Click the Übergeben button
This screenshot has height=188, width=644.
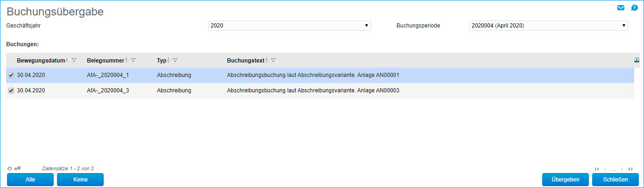tap(565, 180)
